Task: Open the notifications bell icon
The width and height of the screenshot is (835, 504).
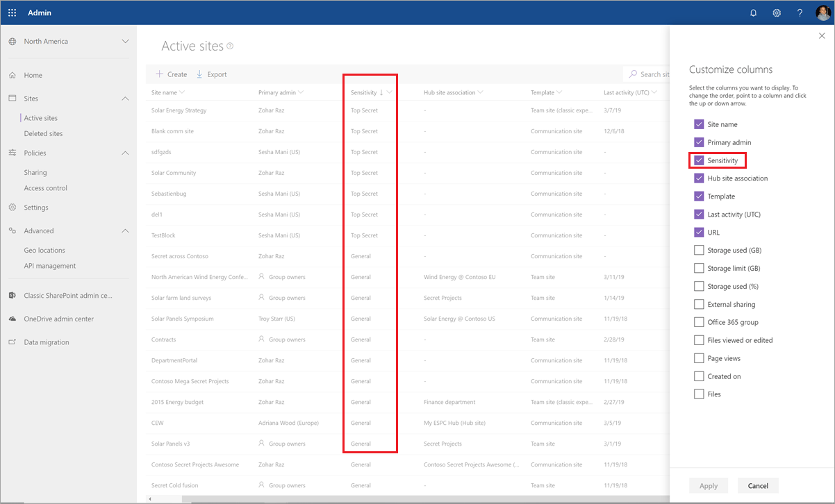Action: pyautogui.click(x=754, y=12)
